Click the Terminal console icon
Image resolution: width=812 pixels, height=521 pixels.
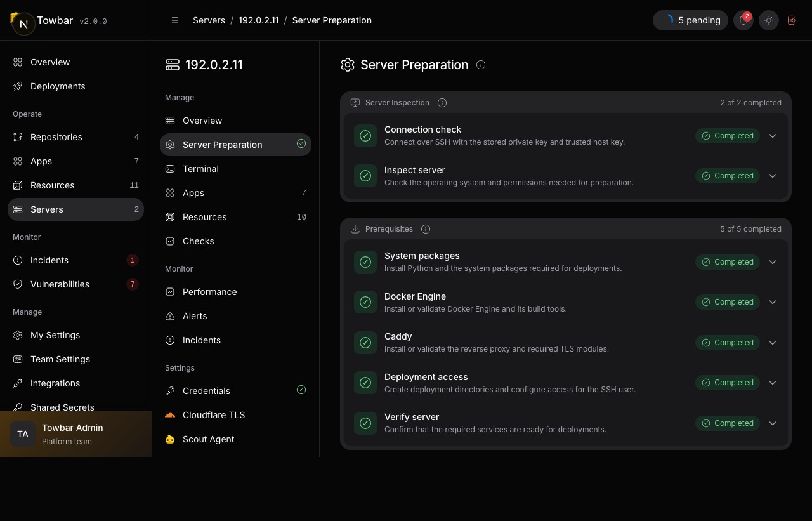pos(170,169)
